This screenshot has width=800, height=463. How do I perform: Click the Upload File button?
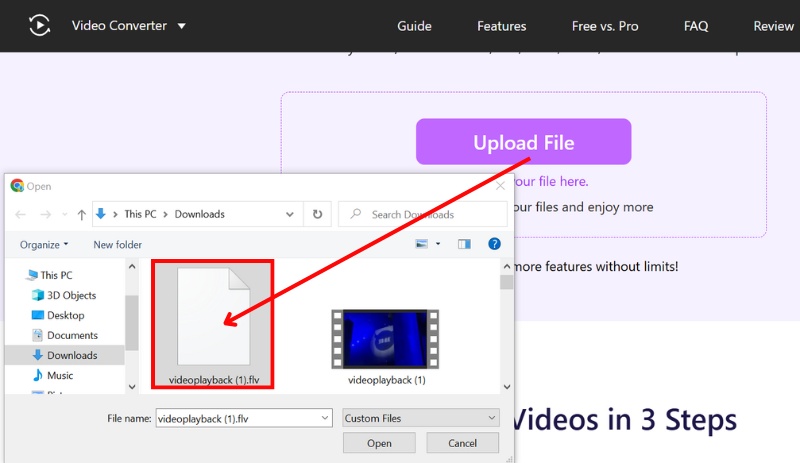pyautogui.click(x=523, y=142)
